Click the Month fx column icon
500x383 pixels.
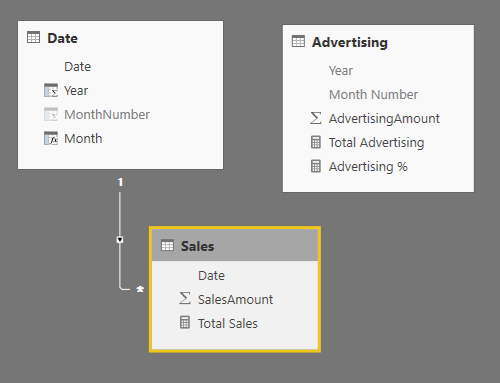pos(51,138)
